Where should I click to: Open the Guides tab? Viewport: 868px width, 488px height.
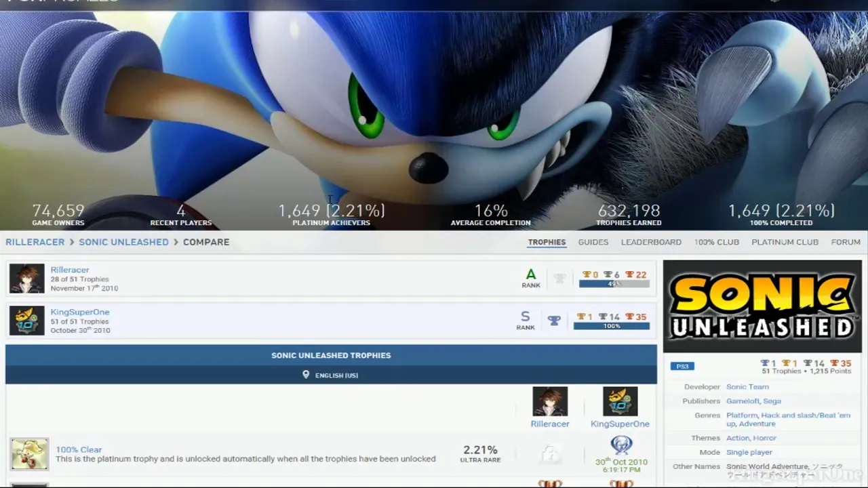point(593,242)
